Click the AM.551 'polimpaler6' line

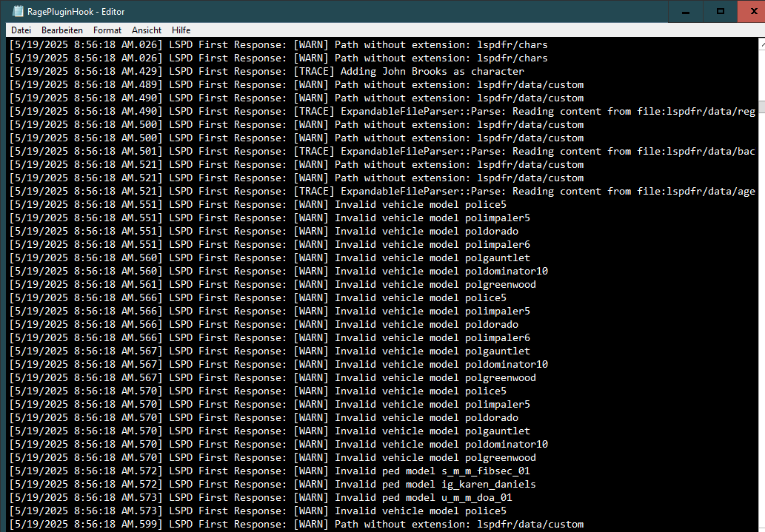(x=270, y=244)
